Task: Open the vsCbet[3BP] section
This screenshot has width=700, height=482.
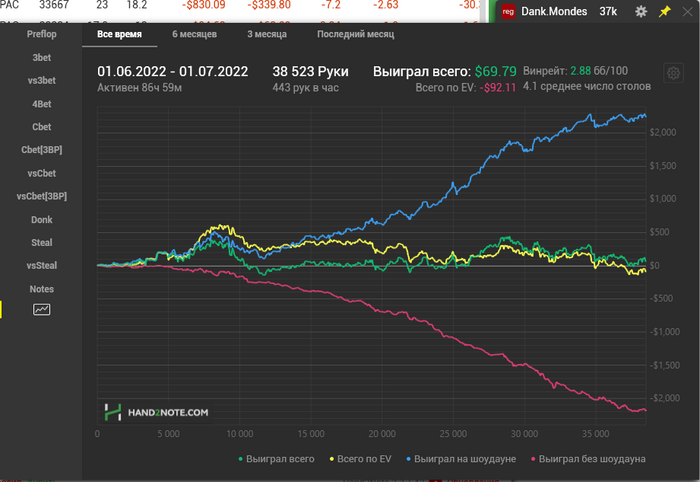Action: click(42, 196)
